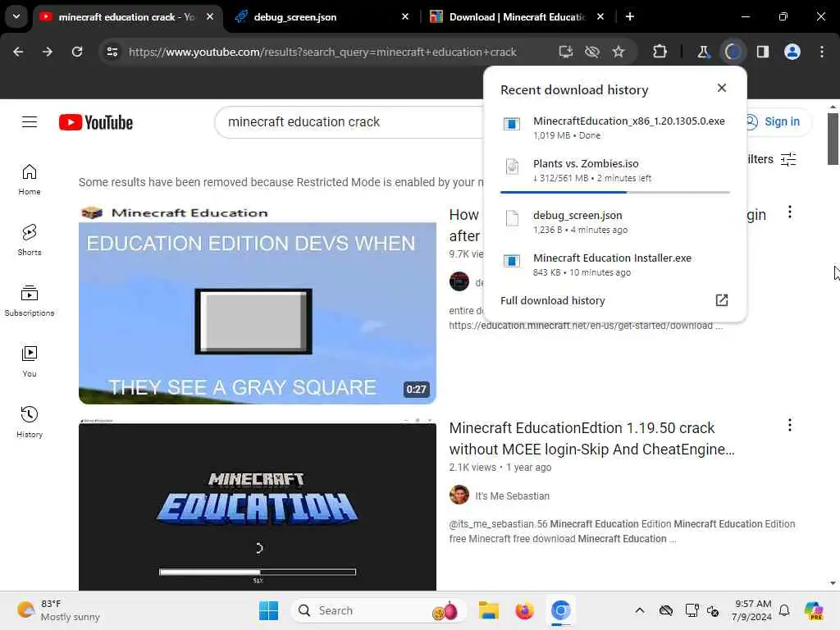Open the weather widget
840x630 pixels.
[x=58, y=610]
